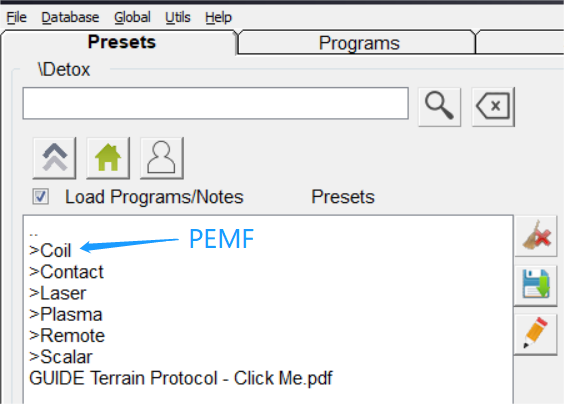The width and height of the screenshot is (564, 404).
Task: Switch to the Programs tab
Action: [x=359, y=43]
